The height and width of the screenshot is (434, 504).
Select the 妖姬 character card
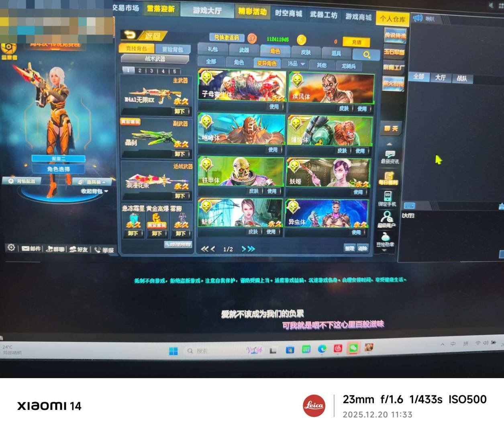pyautogui.click(x=329, y=173)
